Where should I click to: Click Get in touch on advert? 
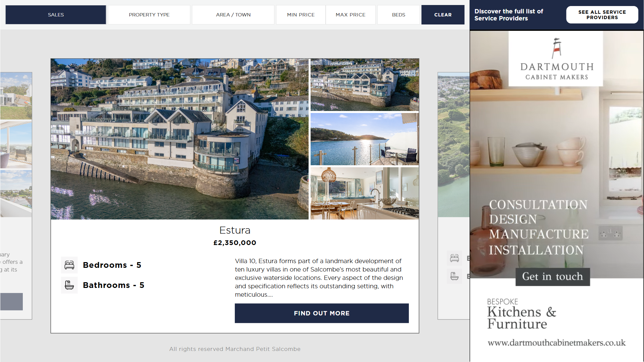[552, 277]
